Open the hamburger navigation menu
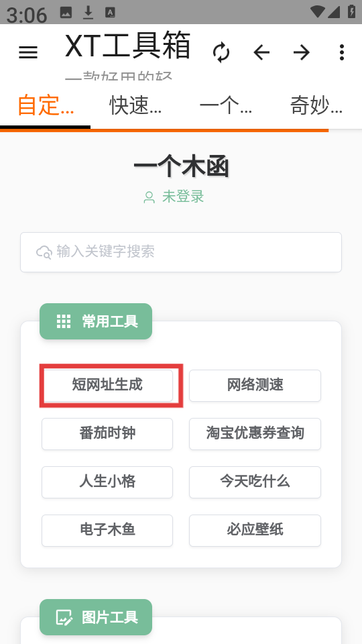The image size is (362, 644). [28, 52]
